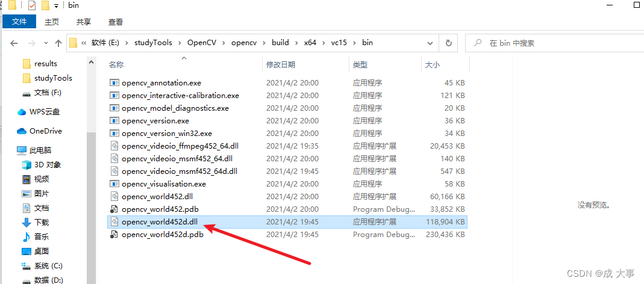Click build in the address path
Viewport: 644px width, 284px height.
point(280,42)
